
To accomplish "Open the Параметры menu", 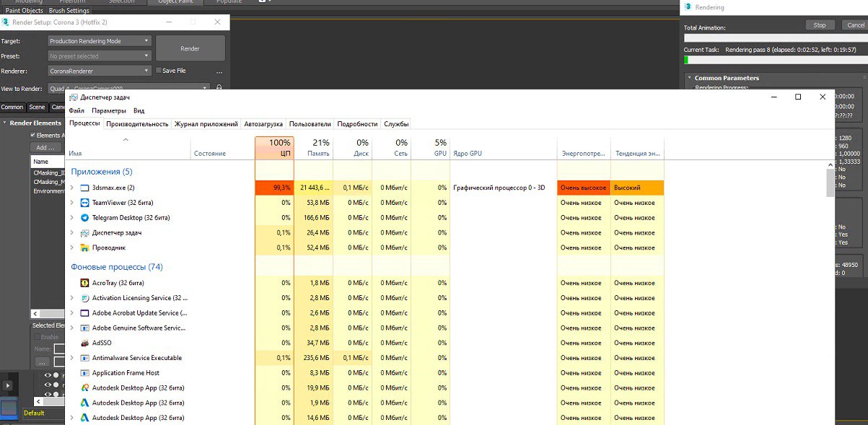I will 109,110.
